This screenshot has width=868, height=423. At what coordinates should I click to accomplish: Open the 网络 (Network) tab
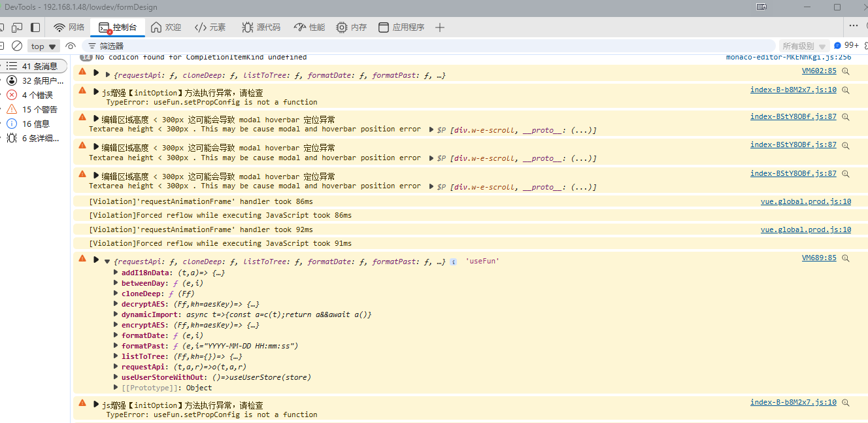pos(69,27)
